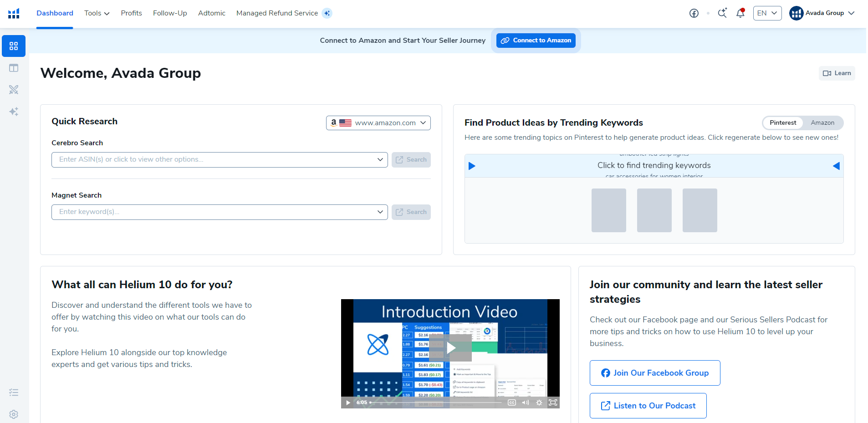This screenshot has width=868, height=423.
Task: Expand the Cerebro Search options chevron
Action: click(x=380, y=159)
